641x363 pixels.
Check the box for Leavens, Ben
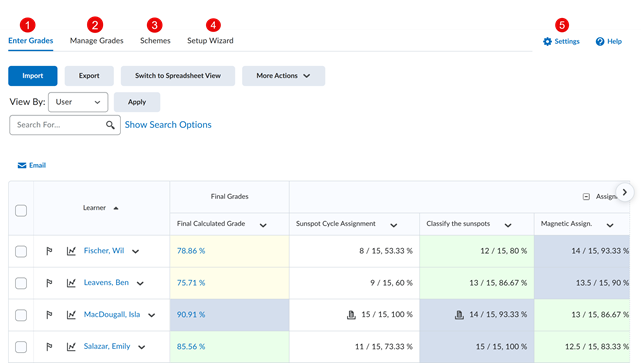pos(21,283)
